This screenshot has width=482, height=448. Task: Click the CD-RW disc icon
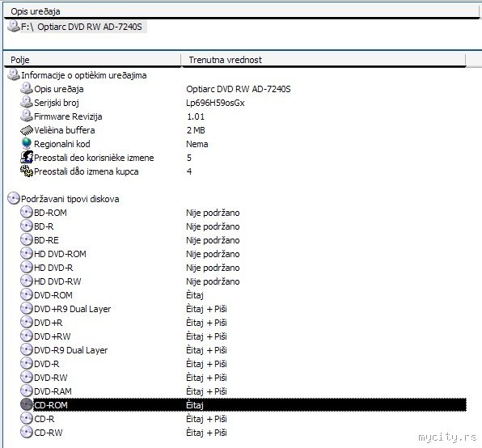pos(27,432)
